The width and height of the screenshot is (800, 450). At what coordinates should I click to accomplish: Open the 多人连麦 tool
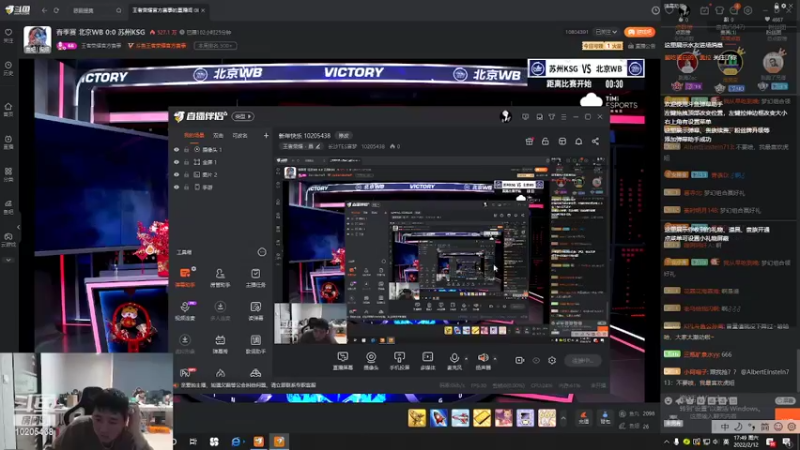pyautogui.click(x=220, y=311)
